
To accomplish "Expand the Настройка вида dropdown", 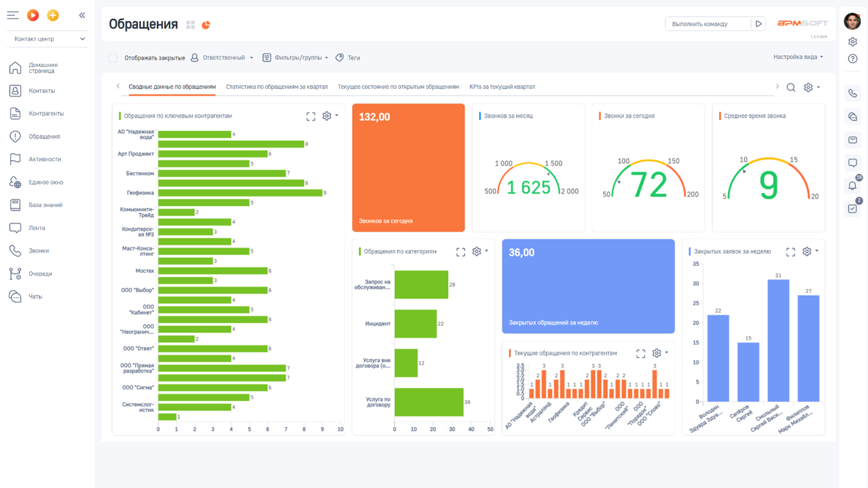I will pos(798,57).
